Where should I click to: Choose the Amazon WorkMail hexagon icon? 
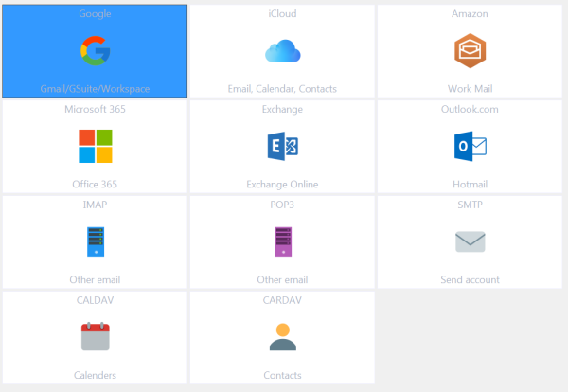[x=470, y=51]
